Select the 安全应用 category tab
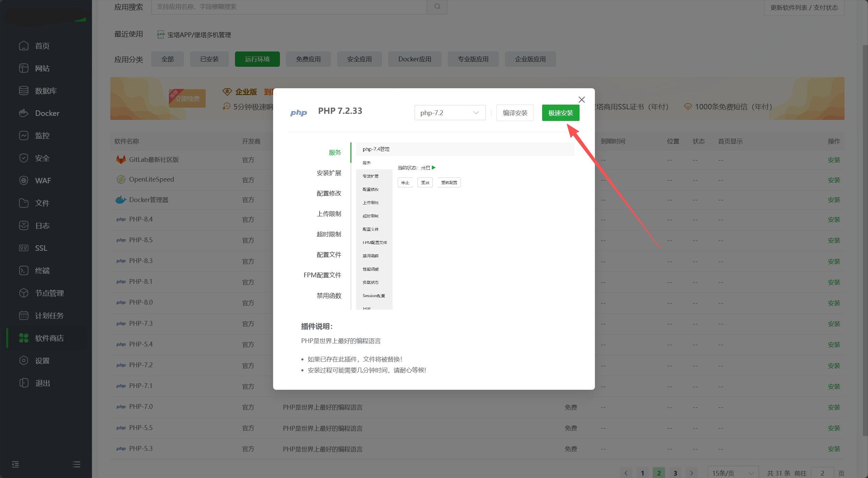The image size is (868, 478). [360, 59]
